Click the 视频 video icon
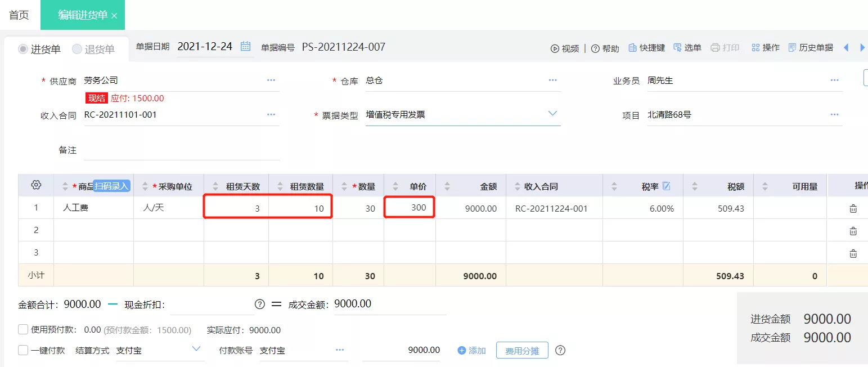 point(555,48)
